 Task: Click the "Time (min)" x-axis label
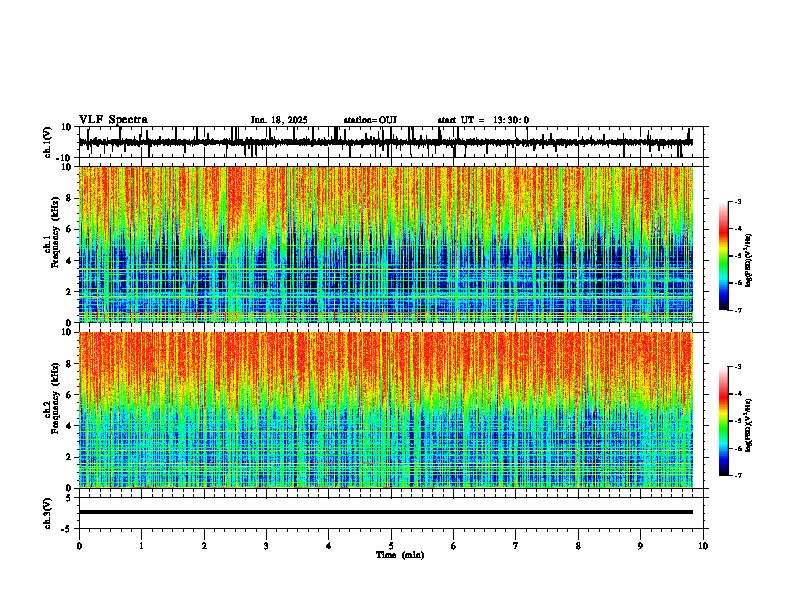pyautogui.click(x=400, y=555)
